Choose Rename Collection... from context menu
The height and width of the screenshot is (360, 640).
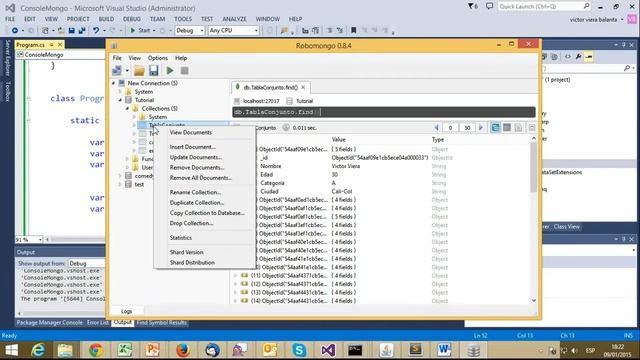click(196, 192)
